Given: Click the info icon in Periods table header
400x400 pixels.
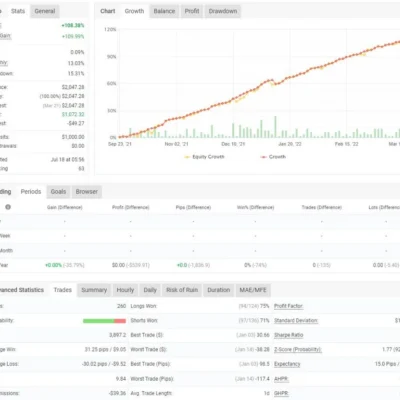Looking at the screenshot, I should pyautogui.click(x=8, y=207).
